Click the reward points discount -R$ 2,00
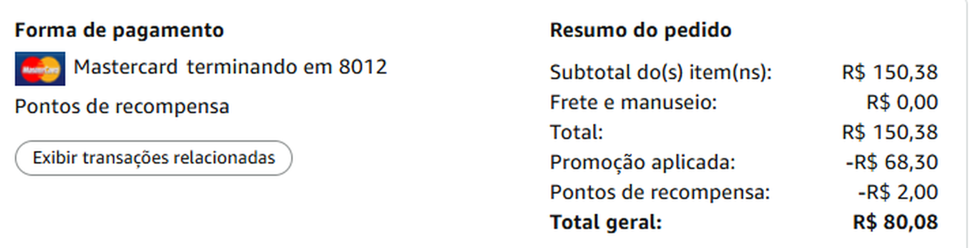This screenshot has height=248, width=980. coord(898,192)
